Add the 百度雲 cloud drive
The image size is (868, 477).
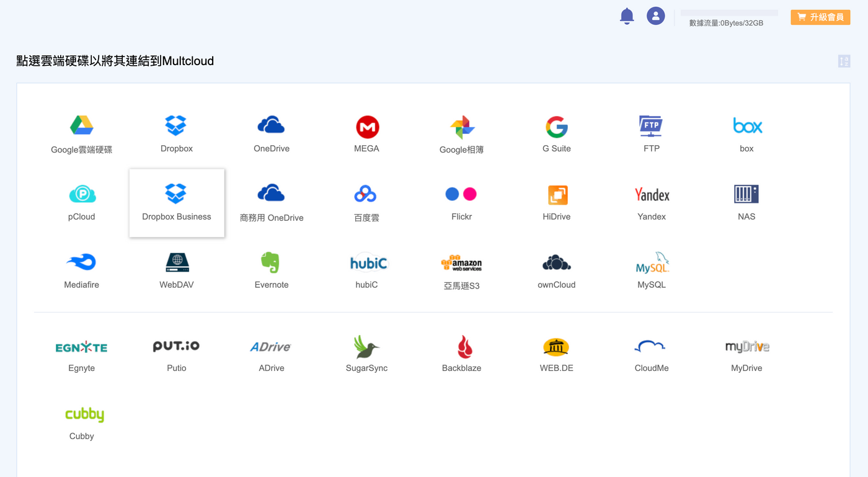point(365,194)
